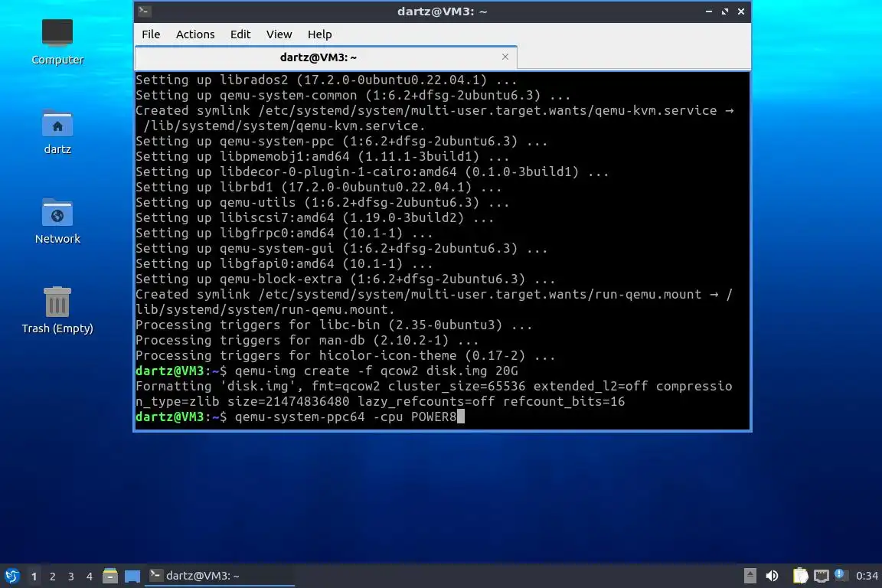Click the terminal icon in title bar
Image resolution: width=882 pixels, height=588 pixels.
(x=144, y=11)
